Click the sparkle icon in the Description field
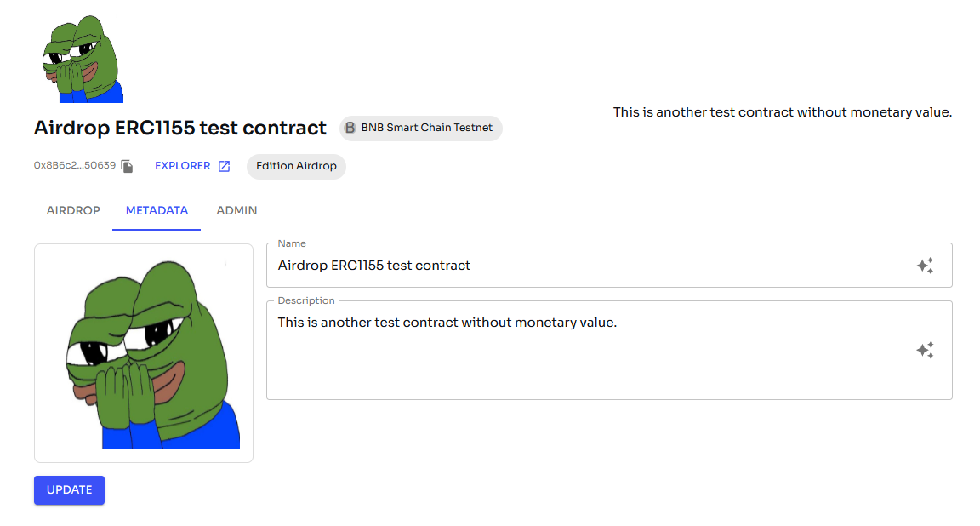 pos(925,350)
